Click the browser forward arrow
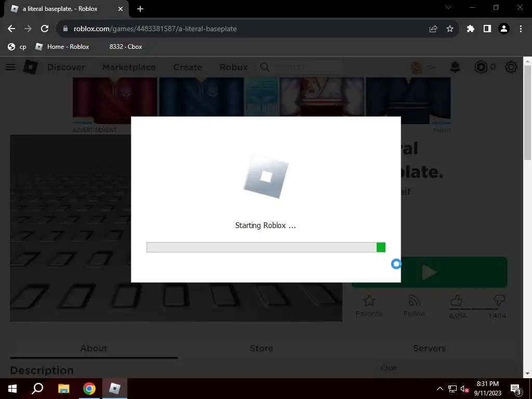 coord(28,29)
